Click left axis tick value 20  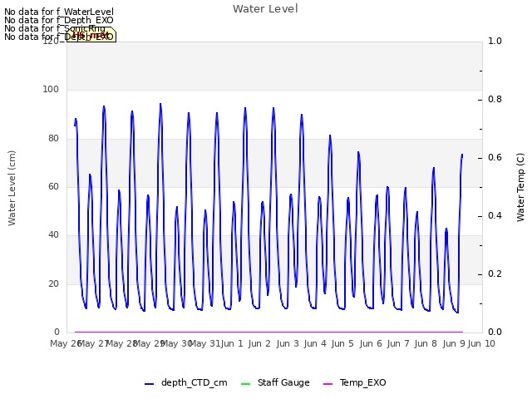pos(53,284)
